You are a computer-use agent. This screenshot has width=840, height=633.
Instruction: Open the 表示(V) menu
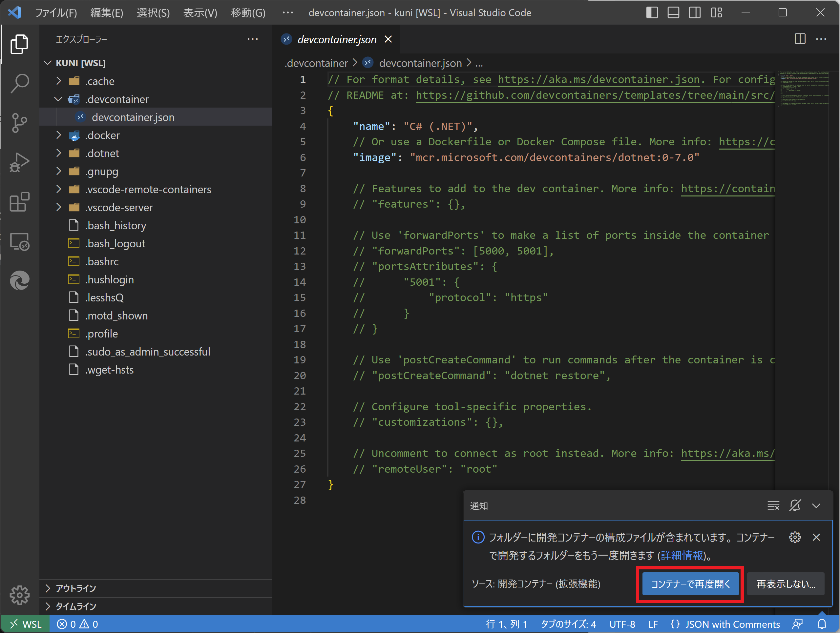[x=200, y=12]
